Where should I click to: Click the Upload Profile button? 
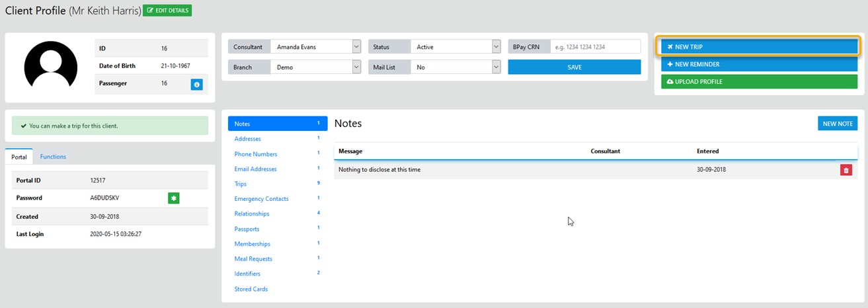click(759, 81)
